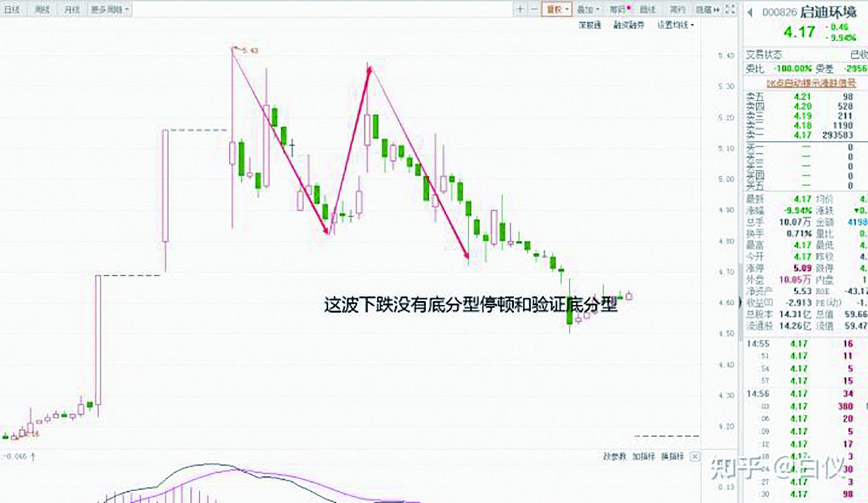Toggle the 融资融券 marker

(x=629, y=25)
